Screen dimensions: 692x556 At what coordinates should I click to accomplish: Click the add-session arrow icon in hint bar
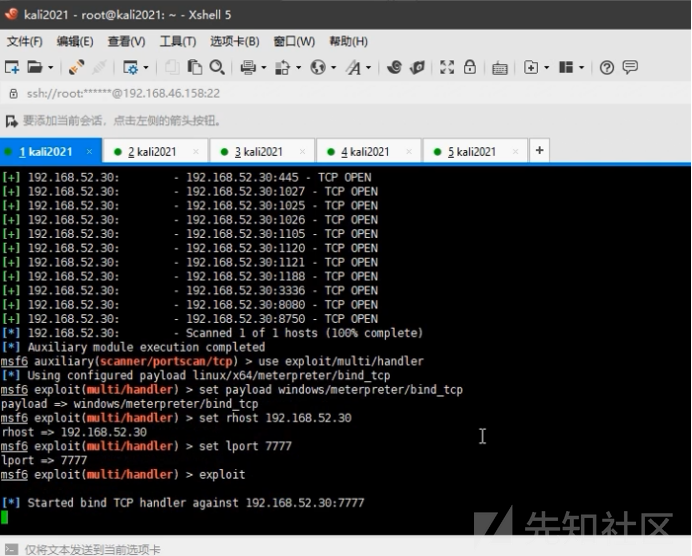coord(11,121)
